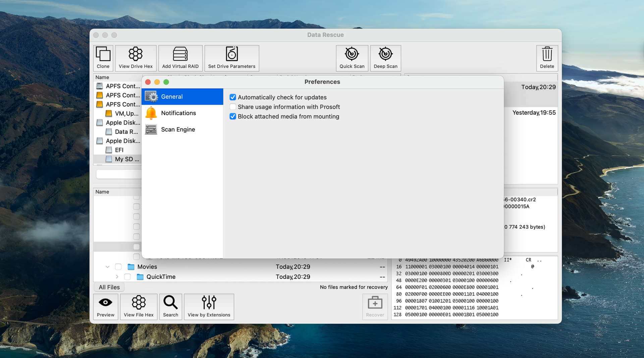This screenshot has width=644, height=358.
Task: Click '0 774 243 bytes)' size text
Action: click(525, 227)
